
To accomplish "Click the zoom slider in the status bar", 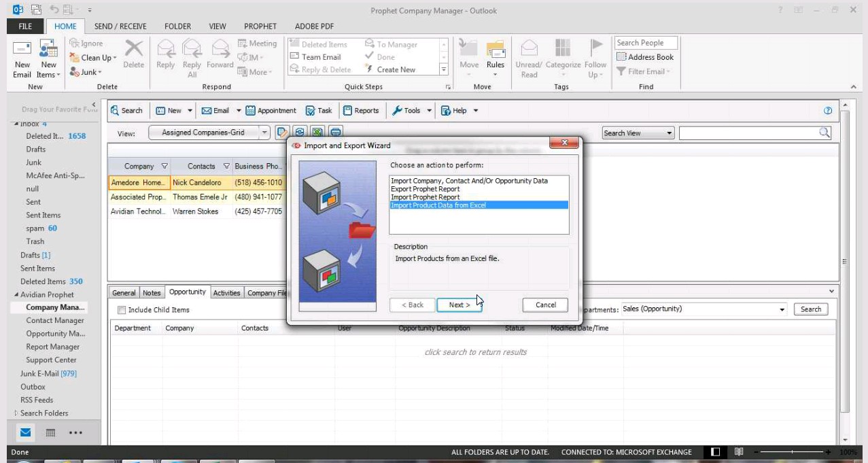I will pyautogui.click(x=793, y=452).
